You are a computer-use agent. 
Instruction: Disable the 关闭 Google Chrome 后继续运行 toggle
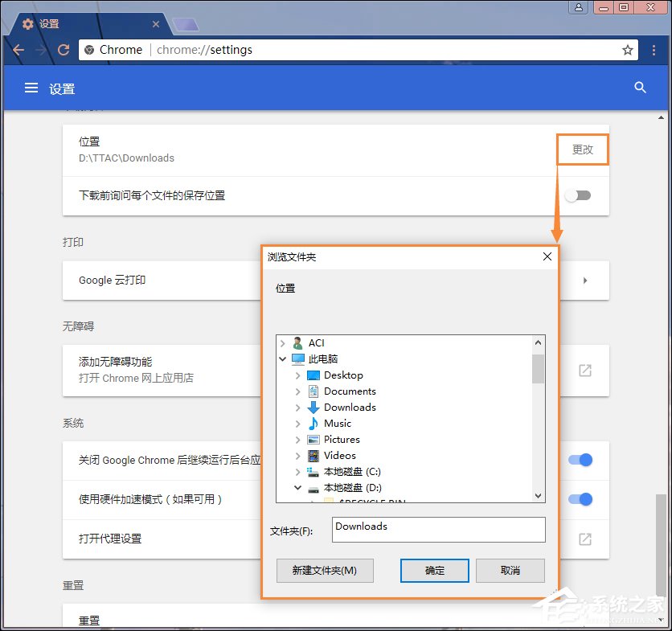tap(580, 459)
